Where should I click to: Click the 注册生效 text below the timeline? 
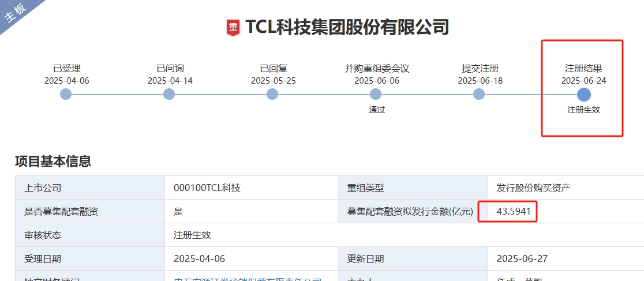click(583, 110)
